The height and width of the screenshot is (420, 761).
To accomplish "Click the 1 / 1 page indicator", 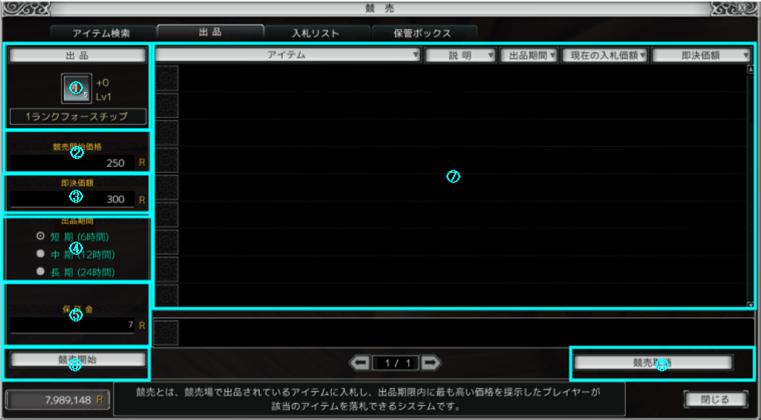I will click(x=396, y=363).
